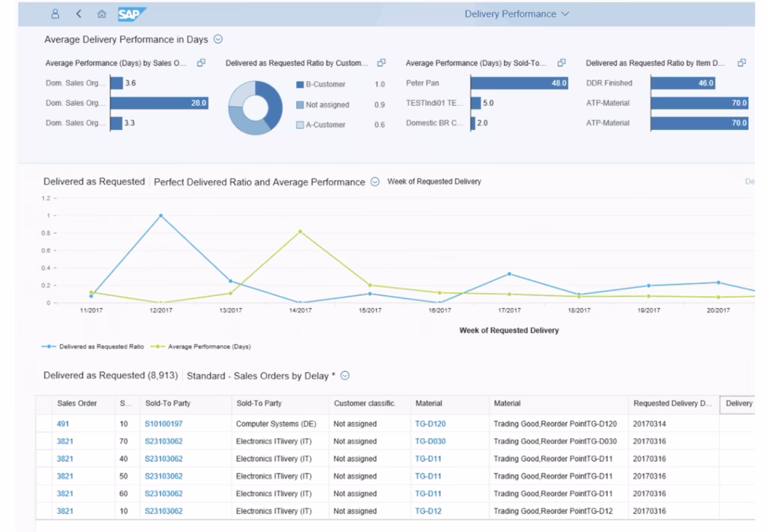Select the B-Customer legend color swatch
This screenshot has height=532, width=770.
299,85
